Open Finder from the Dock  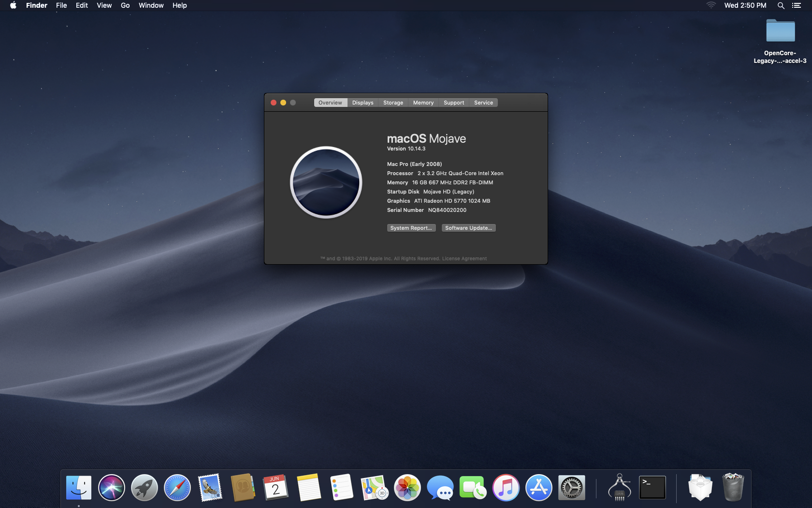(79, 488)
